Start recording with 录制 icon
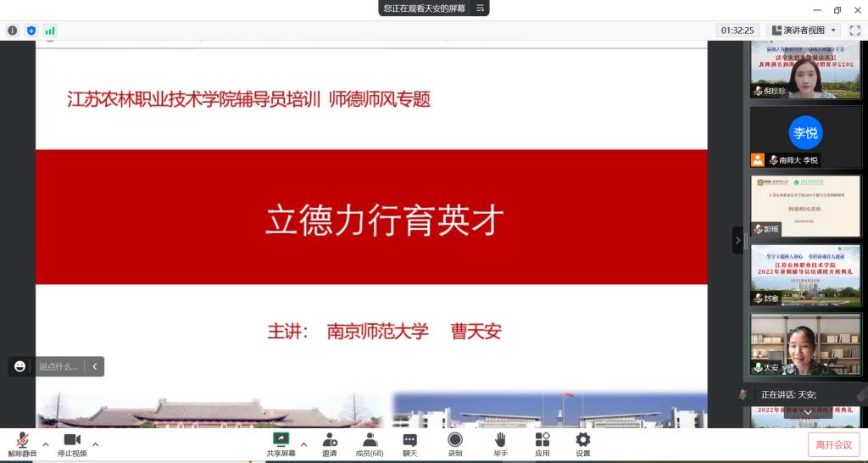The width and height of the screenshot is (868, 463). [455, 444]
